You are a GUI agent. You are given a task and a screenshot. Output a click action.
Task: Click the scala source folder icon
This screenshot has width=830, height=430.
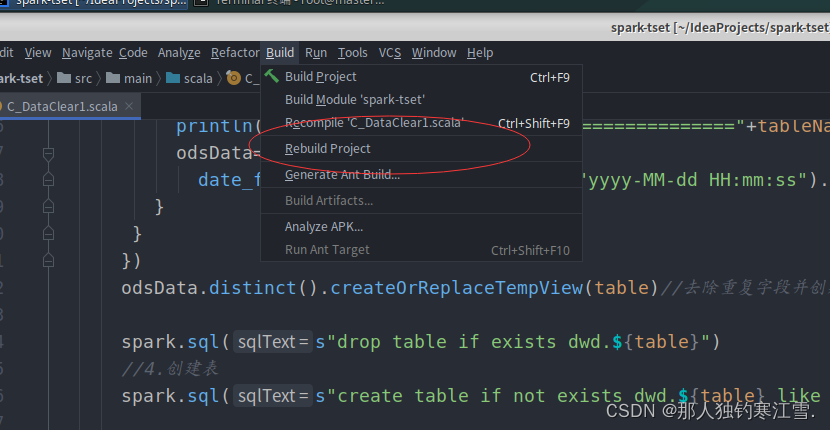point(173,78)
